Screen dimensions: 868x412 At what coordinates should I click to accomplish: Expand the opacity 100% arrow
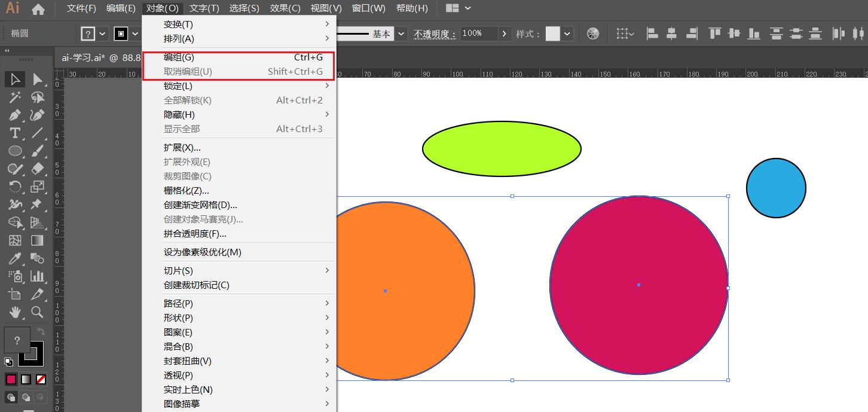tap(505, 34)
